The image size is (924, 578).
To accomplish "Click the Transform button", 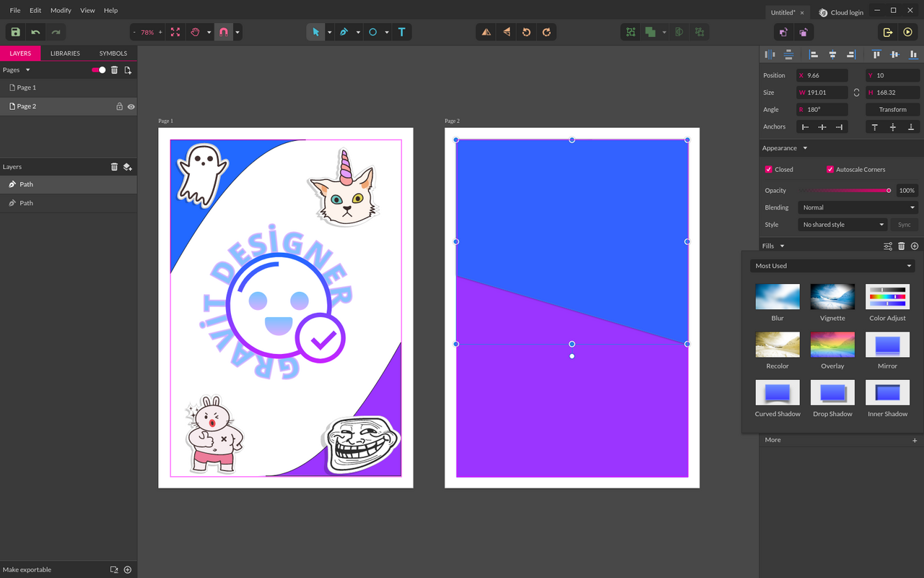I will tap(893, 110).
